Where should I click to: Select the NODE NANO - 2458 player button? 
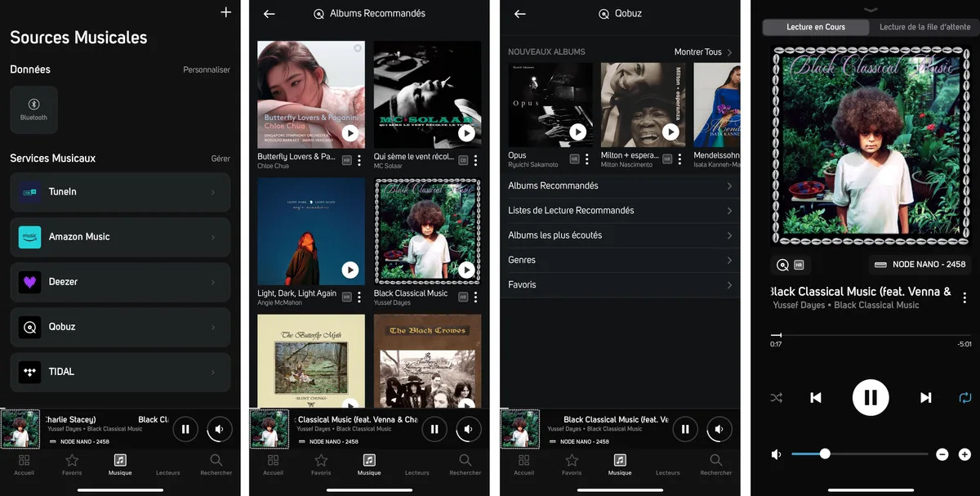click(x=920, y=265)
